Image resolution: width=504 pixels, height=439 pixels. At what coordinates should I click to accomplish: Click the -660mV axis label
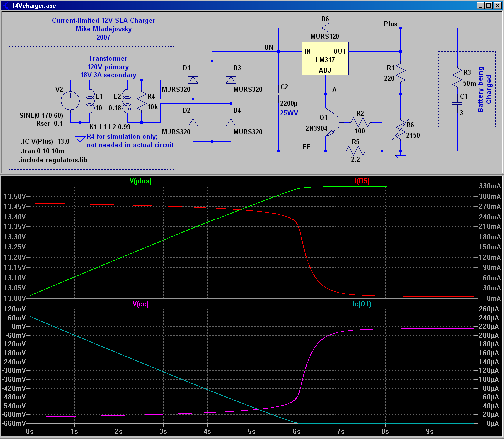pos(14,423)
